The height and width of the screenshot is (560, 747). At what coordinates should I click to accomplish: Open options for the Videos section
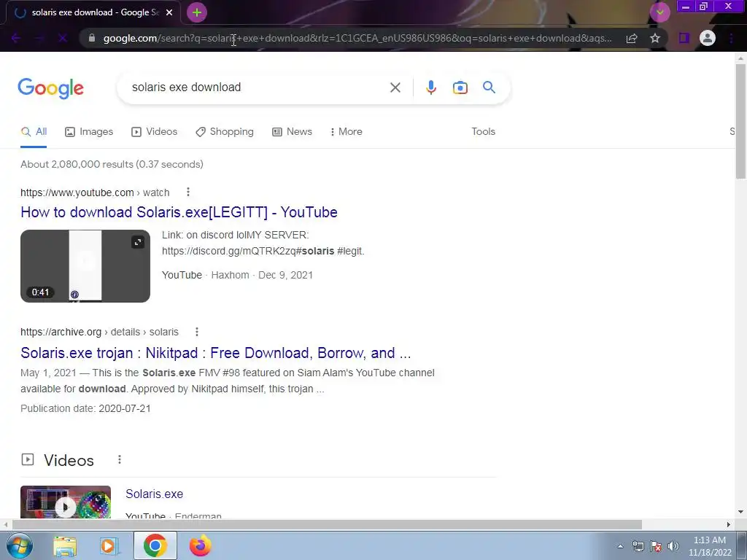click(x=120, y=459)
